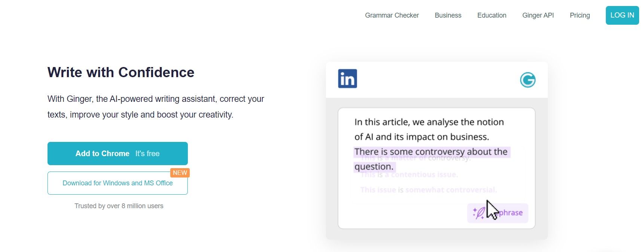Screen dimensions: 644x252
Task: Click the 'Write with Confidence' heading
Action: (x=121, y=72)
